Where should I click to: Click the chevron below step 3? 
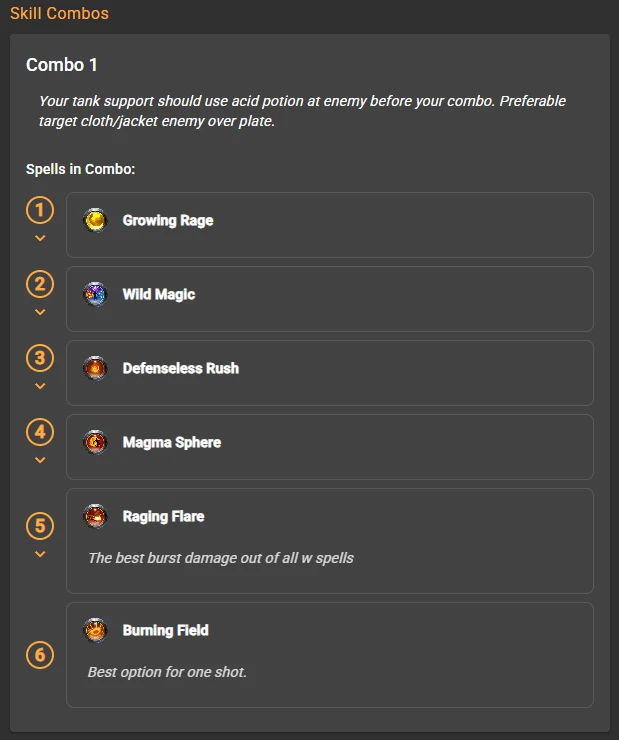pyautogui.click(x=40, y=386)
